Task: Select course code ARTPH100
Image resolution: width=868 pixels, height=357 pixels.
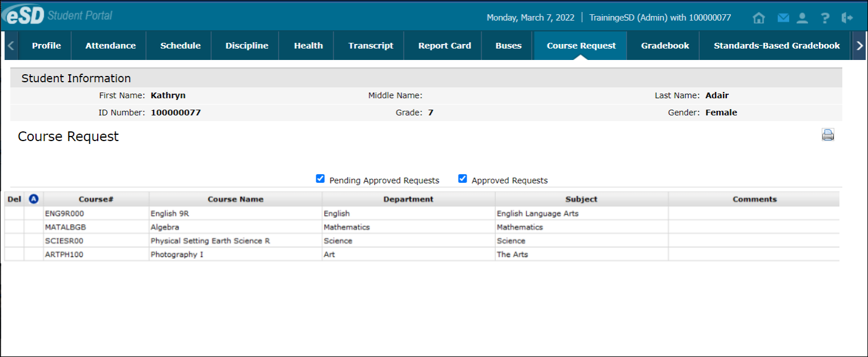Action: point(64,255)
